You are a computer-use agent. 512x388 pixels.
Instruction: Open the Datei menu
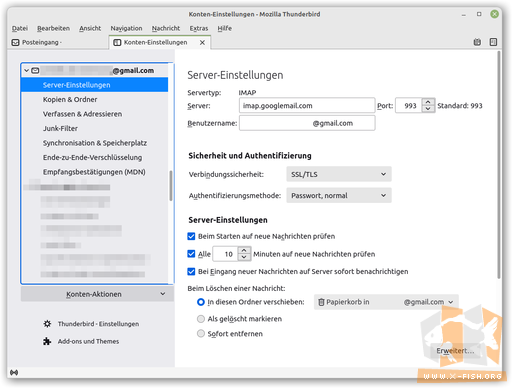tap(20, 28)
